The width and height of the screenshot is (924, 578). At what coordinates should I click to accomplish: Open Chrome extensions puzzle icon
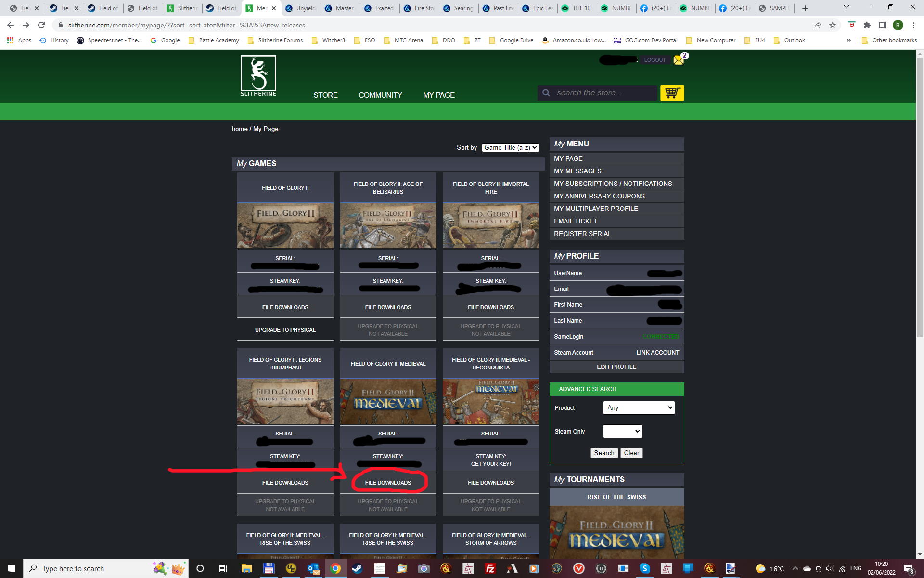pos(867,25)
